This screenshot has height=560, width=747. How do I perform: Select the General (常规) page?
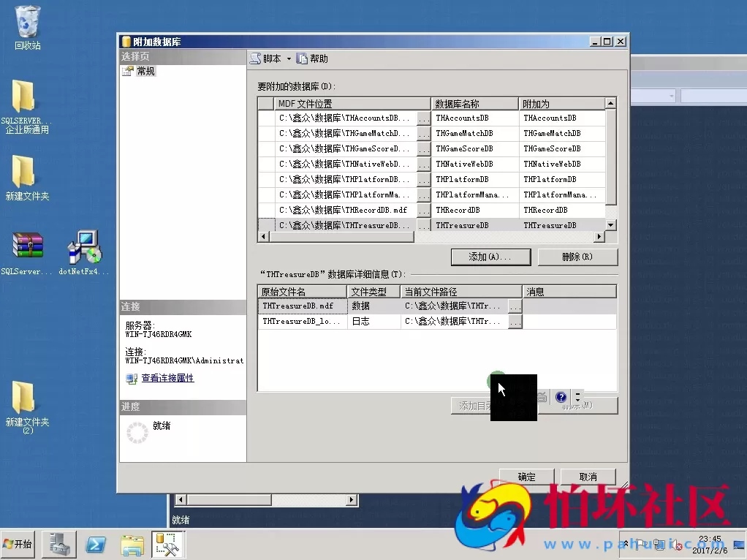pyautogui.click(x=145, y=71)
